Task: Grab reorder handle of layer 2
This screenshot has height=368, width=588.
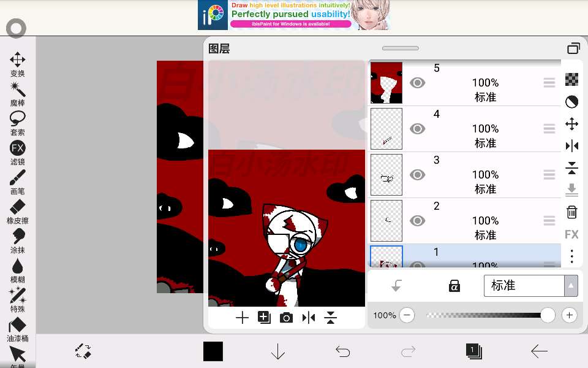Action: coord(549,220)
